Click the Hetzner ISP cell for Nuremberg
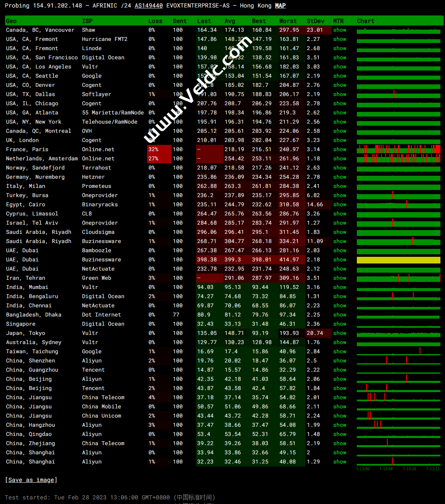The height and width of the screenshot is (504, 445). tap(93, 177)
